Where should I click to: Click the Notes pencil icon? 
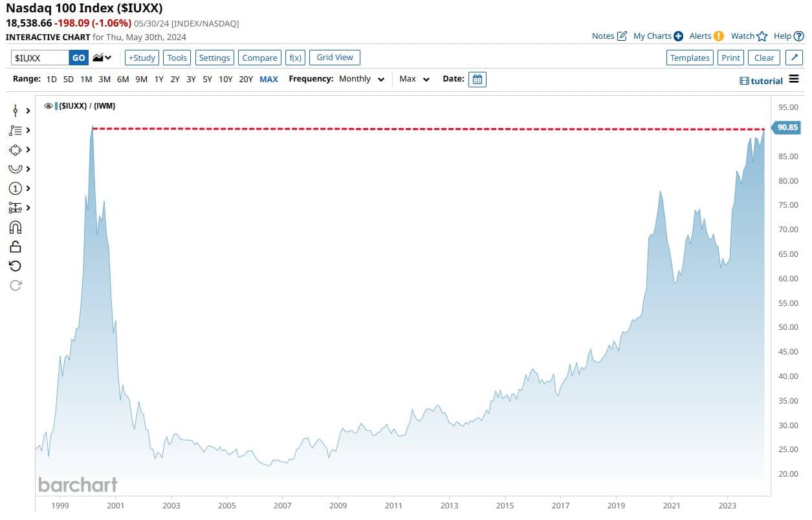coord(622,36)
